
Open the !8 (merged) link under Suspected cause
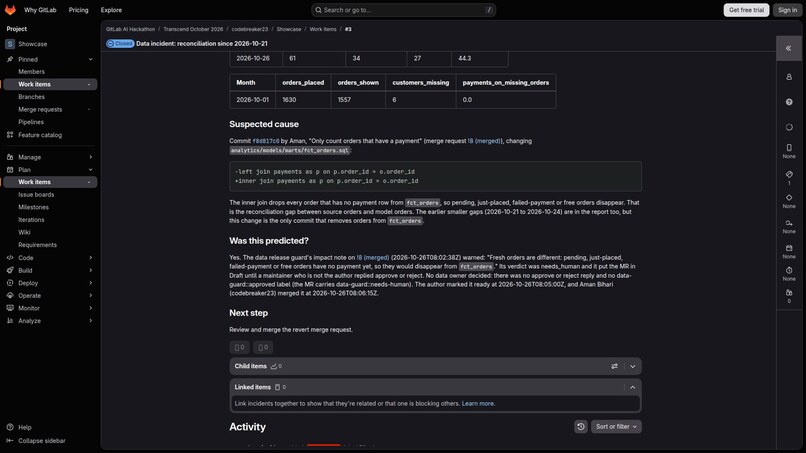[x=485, y=141]
